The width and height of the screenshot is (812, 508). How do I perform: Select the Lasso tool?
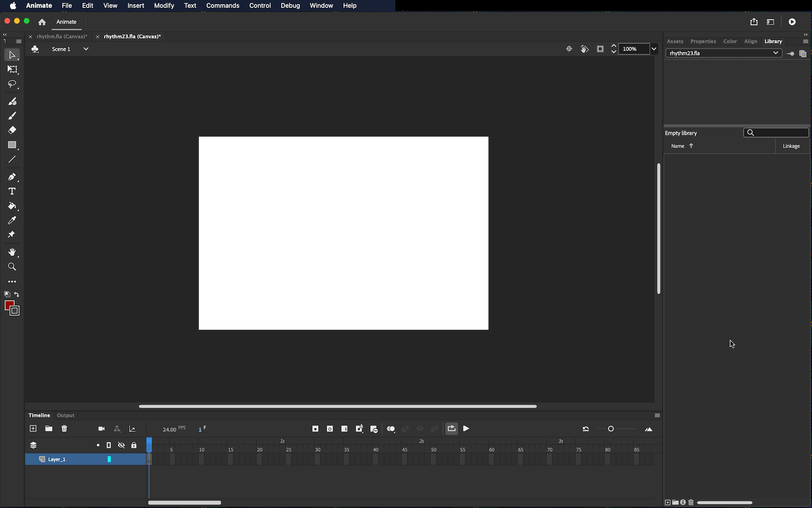click(x=13, y=84)
